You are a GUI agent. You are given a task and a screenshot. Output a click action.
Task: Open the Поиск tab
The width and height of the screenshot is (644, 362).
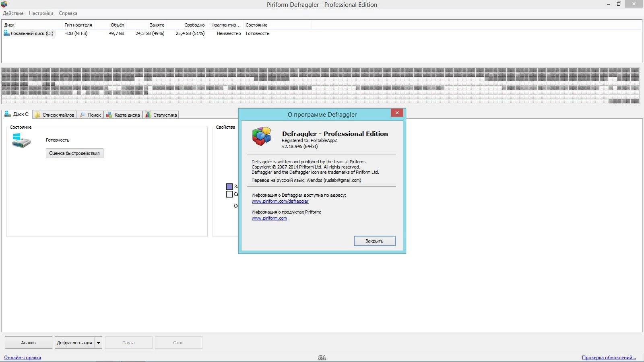(91, 115)
